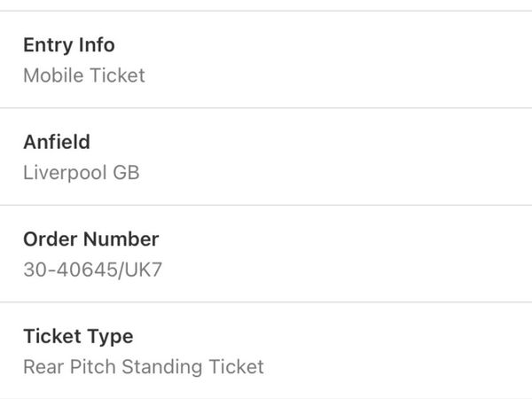This screenshot has height=399, width=532.
Task: Select order number 30-40645/UK7
Action: [92, 270]
